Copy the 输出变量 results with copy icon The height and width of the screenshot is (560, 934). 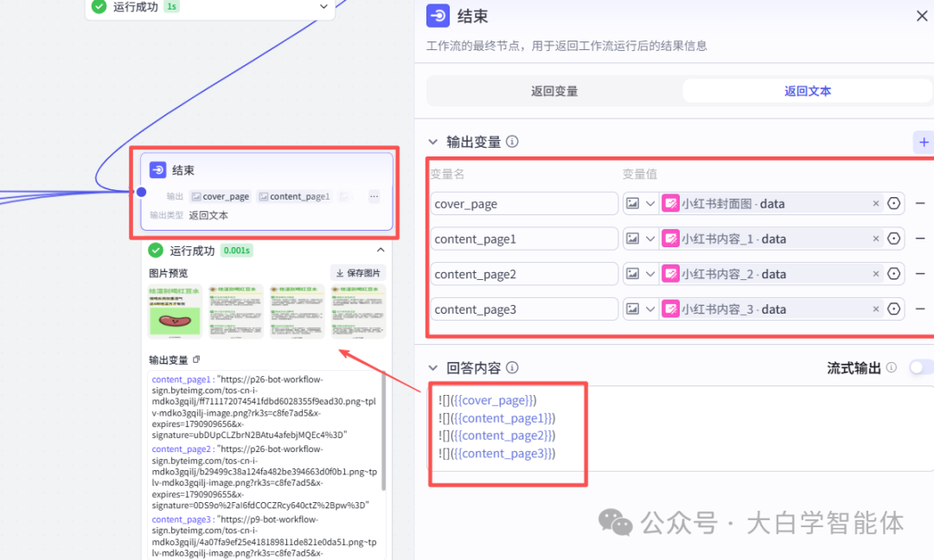coord(196,360)
